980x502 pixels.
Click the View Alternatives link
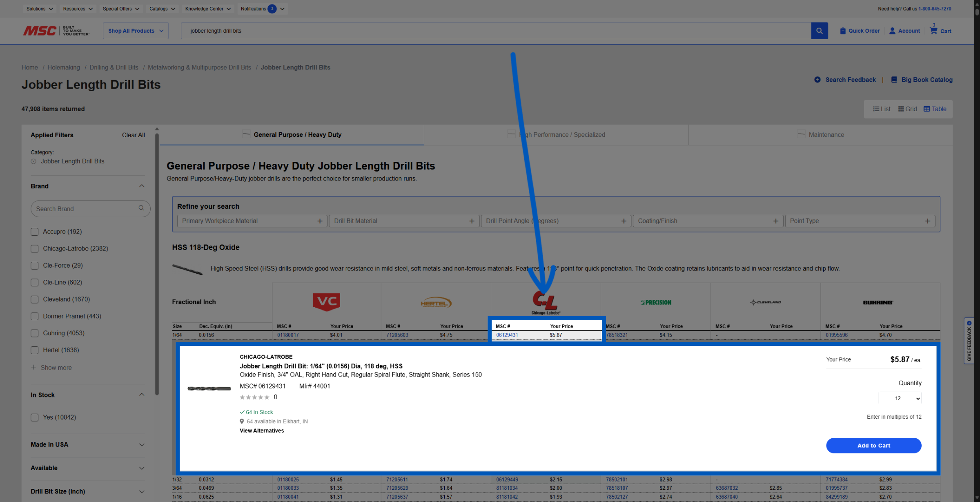pyautogui.click(x=262, y=431)
